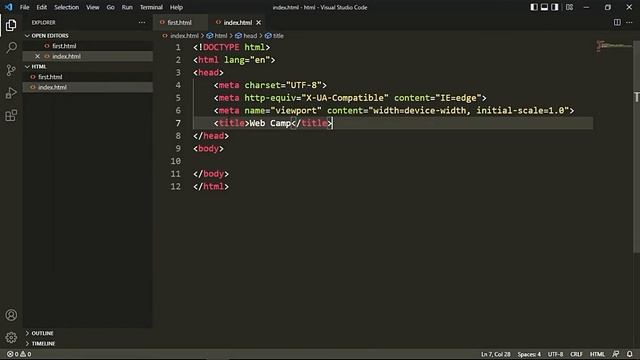Toggle secondary side bar layout icon
The image size is (640, 360).
pyautogui.click(x=555, y=7)
